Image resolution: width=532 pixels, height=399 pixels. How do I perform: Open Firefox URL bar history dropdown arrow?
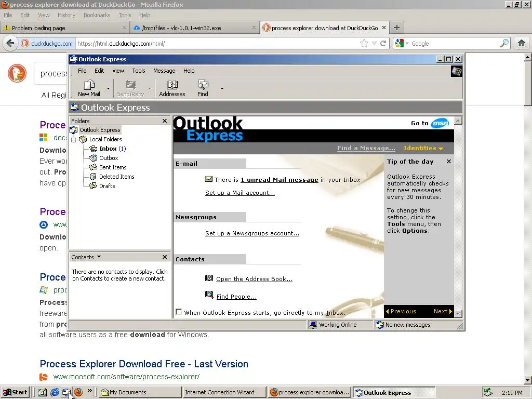click(374, 44)
